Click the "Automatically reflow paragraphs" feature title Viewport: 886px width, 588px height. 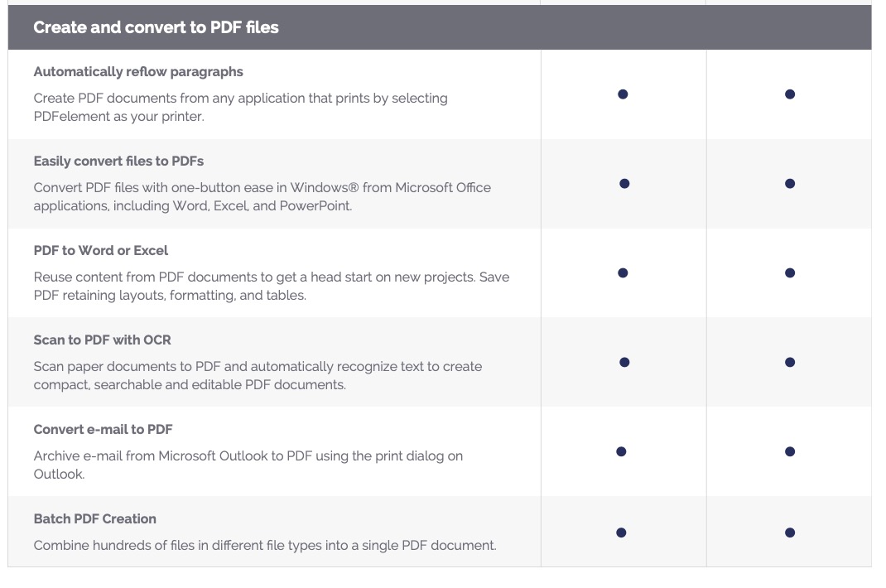pos(138,72)
